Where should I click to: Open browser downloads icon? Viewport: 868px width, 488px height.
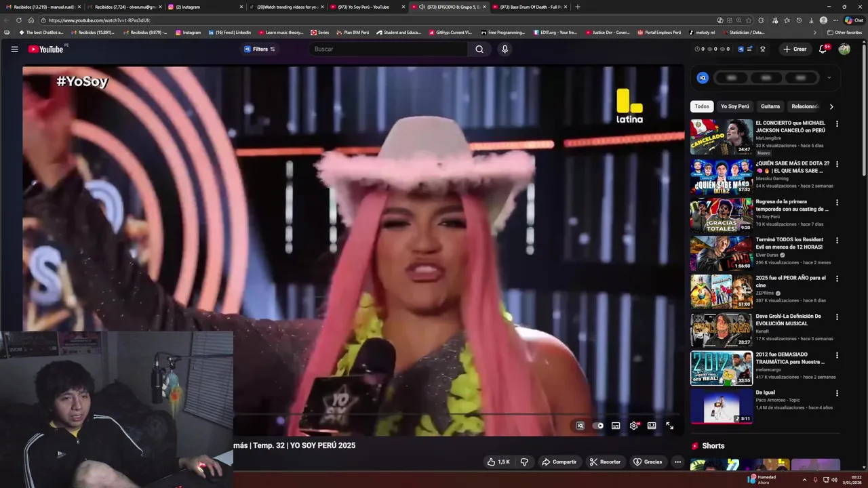[811, 20]
